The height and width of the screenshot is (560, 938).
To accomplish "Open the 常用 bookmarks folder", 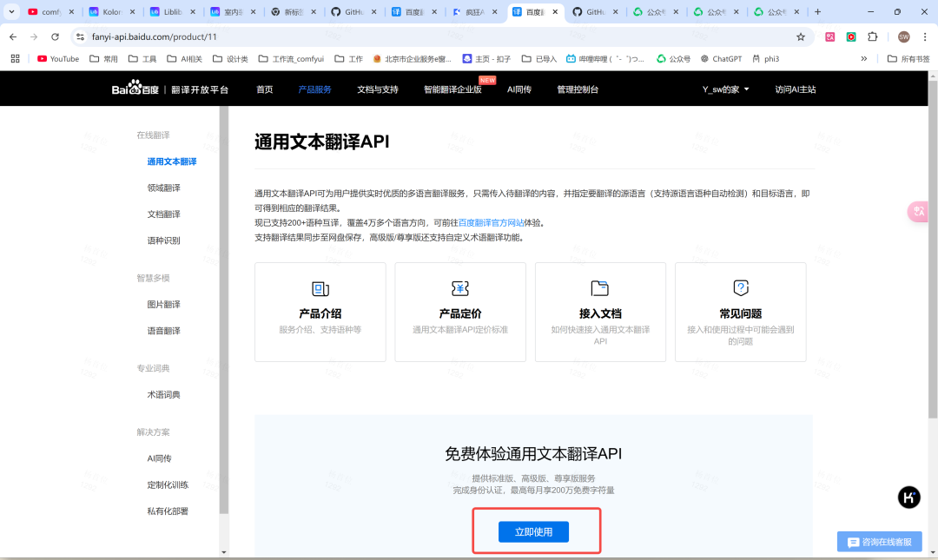I will (x=103, y=59).
